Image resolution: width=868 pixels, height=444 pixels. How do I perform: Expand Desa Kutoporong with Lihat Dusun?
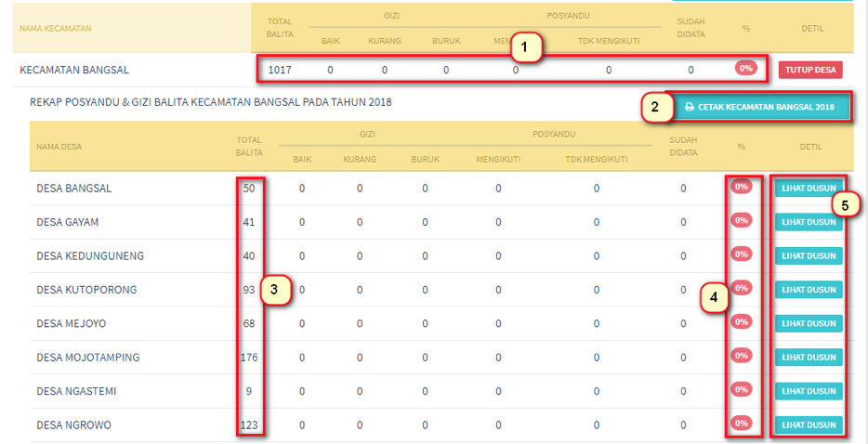coord(808,290)
